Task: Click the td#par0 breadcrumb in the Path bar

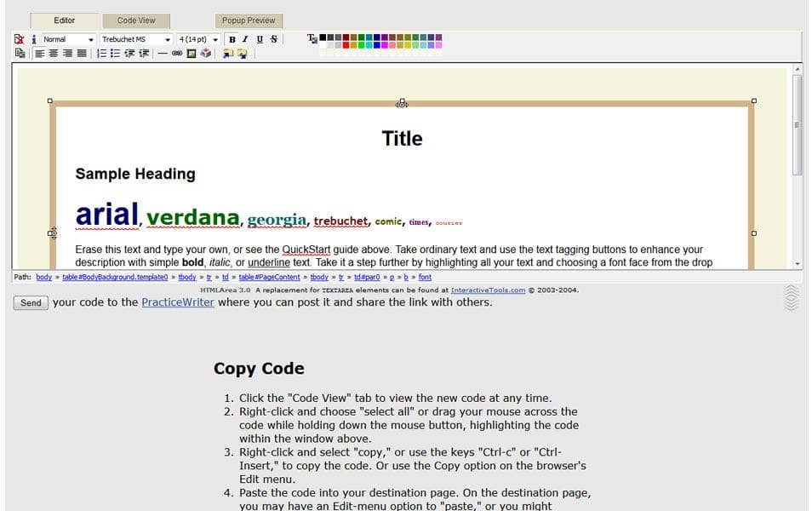Action: coord(368,277)
